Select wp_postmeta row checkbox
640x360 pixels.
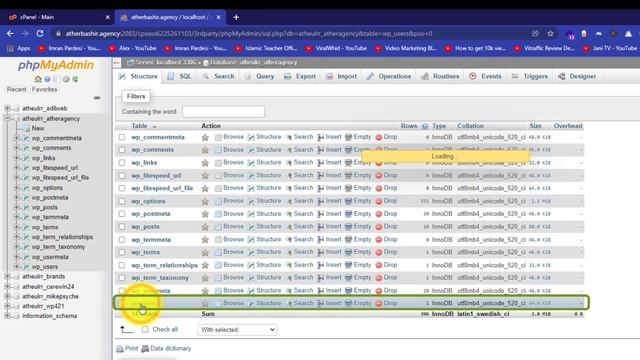[122, 214]
